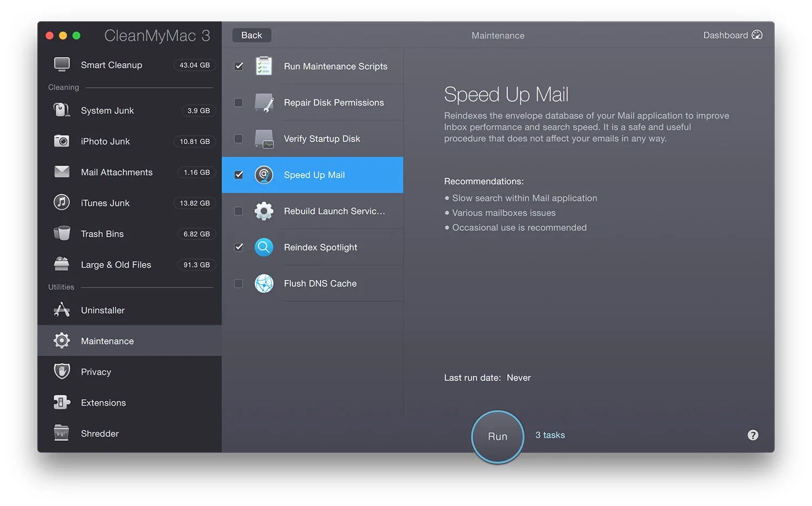Click the 6.82 GB size badge
This screenshot has width=812, height=506.
197,234
